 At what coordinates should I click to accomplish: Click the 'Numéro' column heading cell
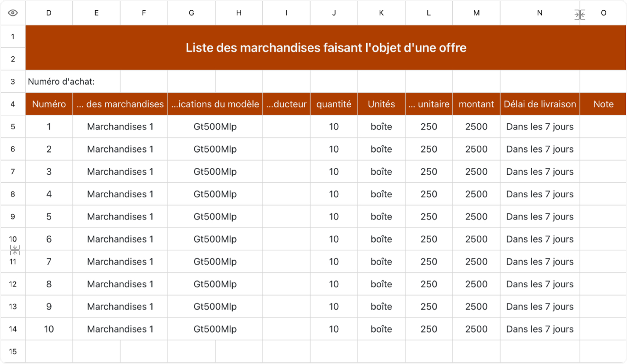pos(49,104)
